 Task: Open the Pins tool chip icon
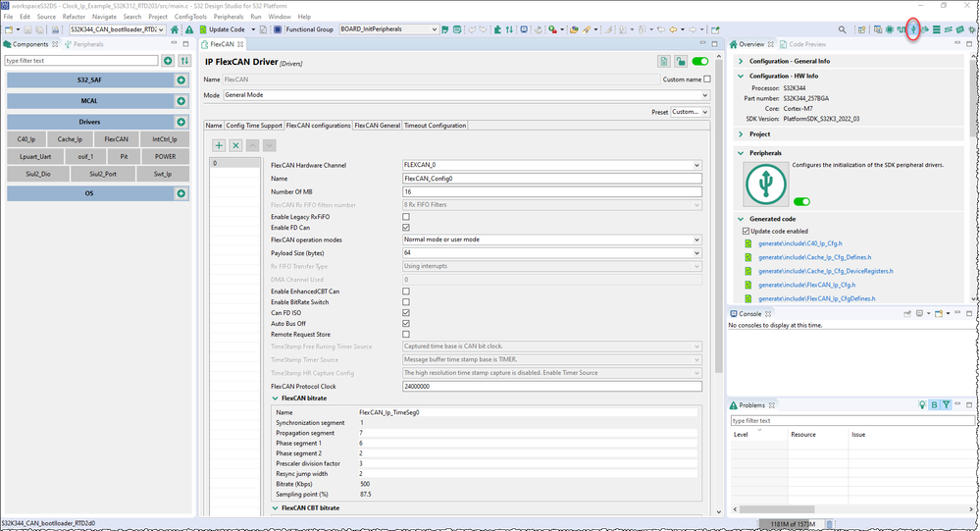[x=890, y=29]
